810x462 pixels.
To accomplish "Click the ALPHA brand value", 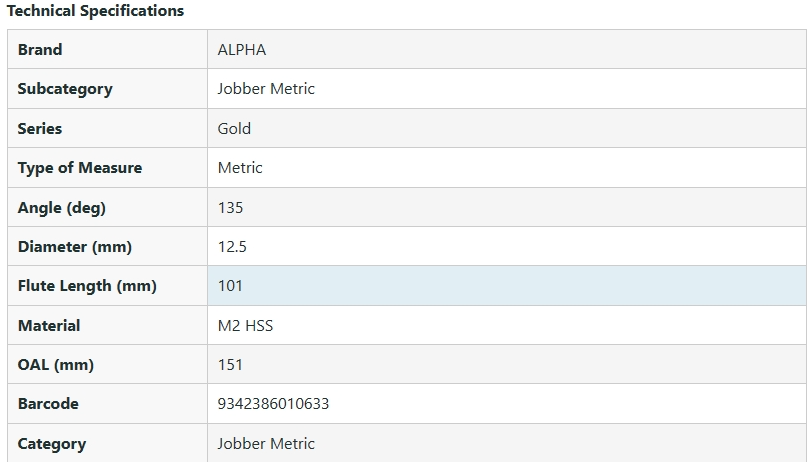I will [x=242, y=50].
